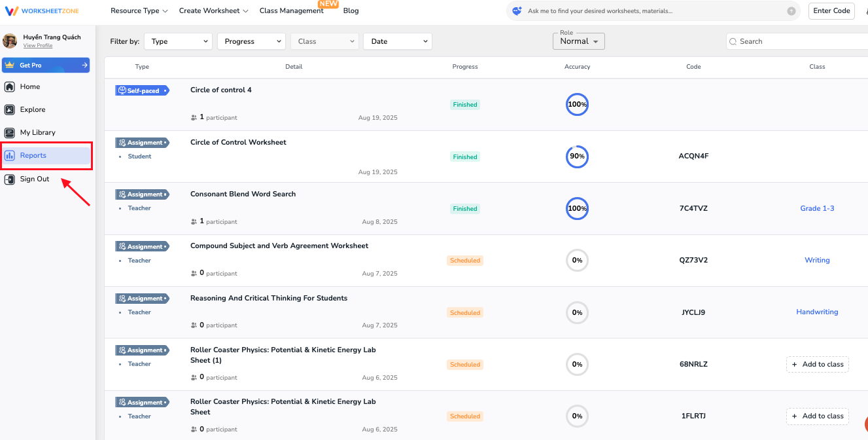Screen dimensions: 868x440
Task: Click the Sign Out icon
Action: coord(10,179)
